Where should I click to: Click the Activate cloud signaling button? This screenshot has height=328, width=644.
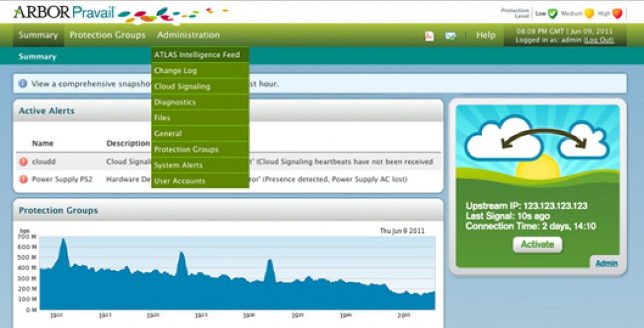coord(537,245)
